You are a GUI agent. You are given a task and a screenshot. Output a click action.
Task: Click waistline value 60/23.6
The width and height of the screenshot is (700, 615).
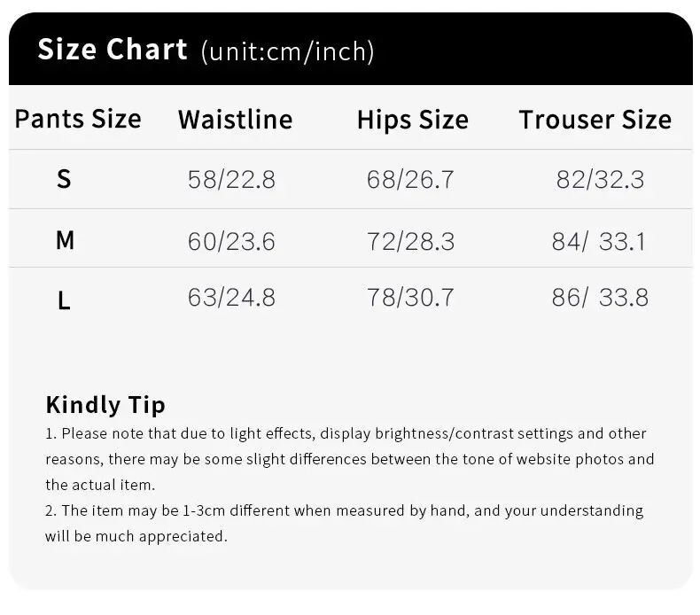(x=231, y=242)
